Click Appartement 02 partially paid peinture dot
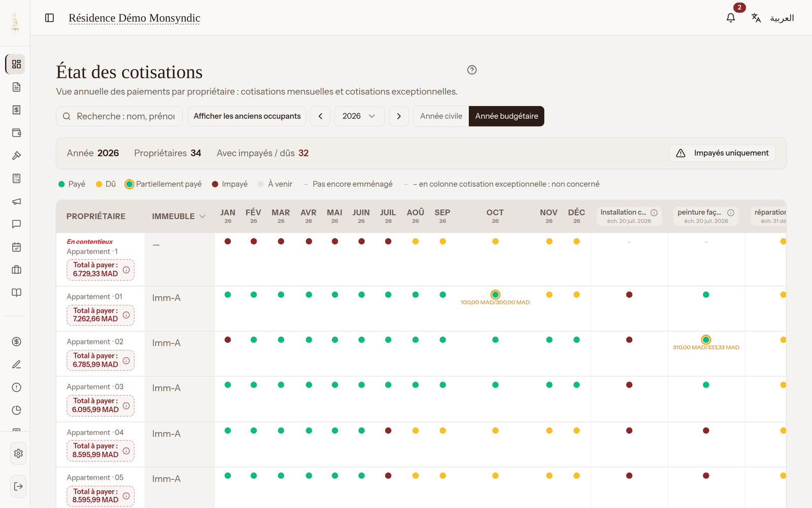This screenshot has width=812, height=508. click(x=706, y=340)
